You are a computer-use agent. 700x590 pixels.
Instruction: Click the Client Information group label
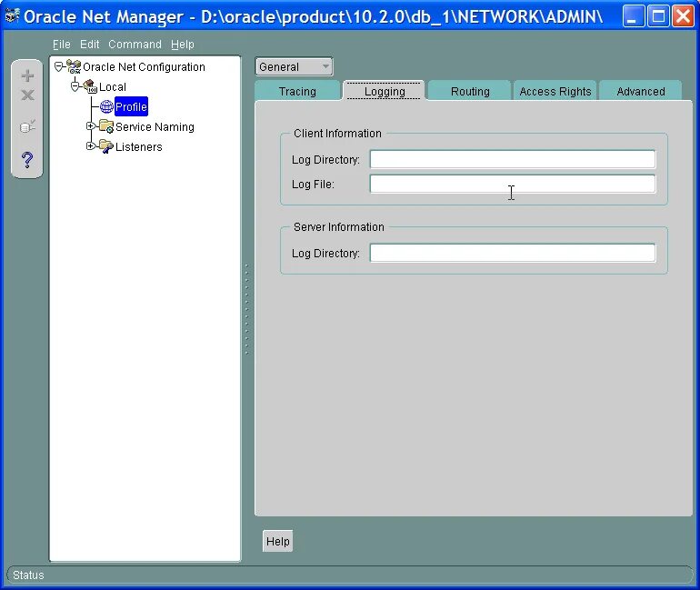pos(337,134)
